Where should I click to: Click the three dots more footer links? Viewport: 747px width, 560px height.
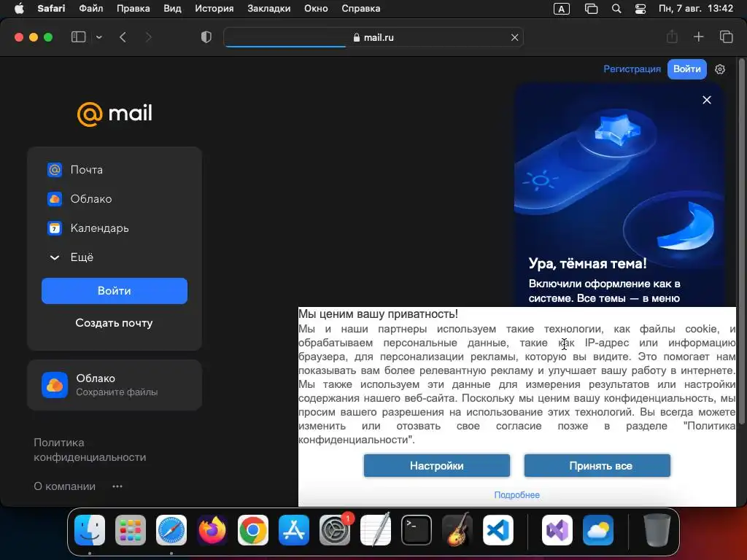[x=117, y=486]
